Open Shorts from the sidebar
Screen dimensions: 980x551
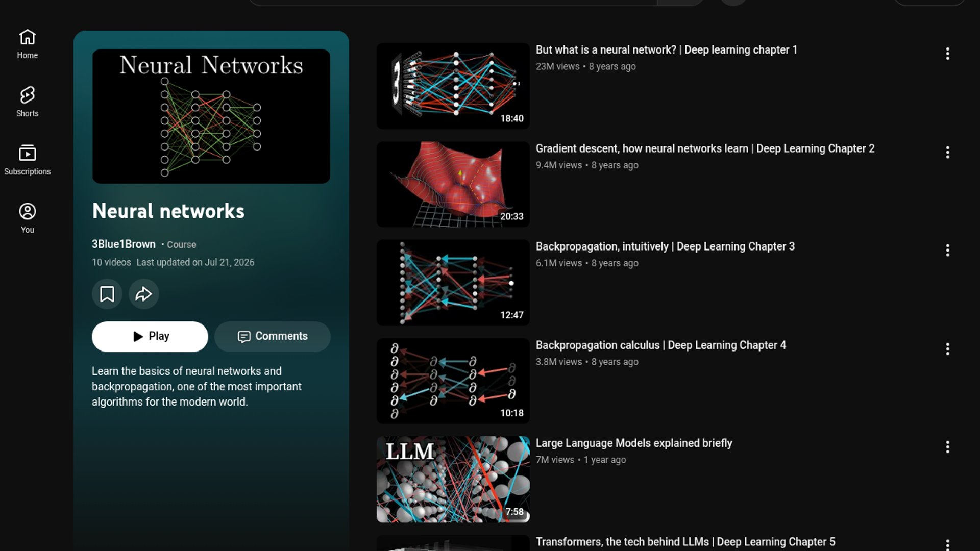(x=28, y=102)
